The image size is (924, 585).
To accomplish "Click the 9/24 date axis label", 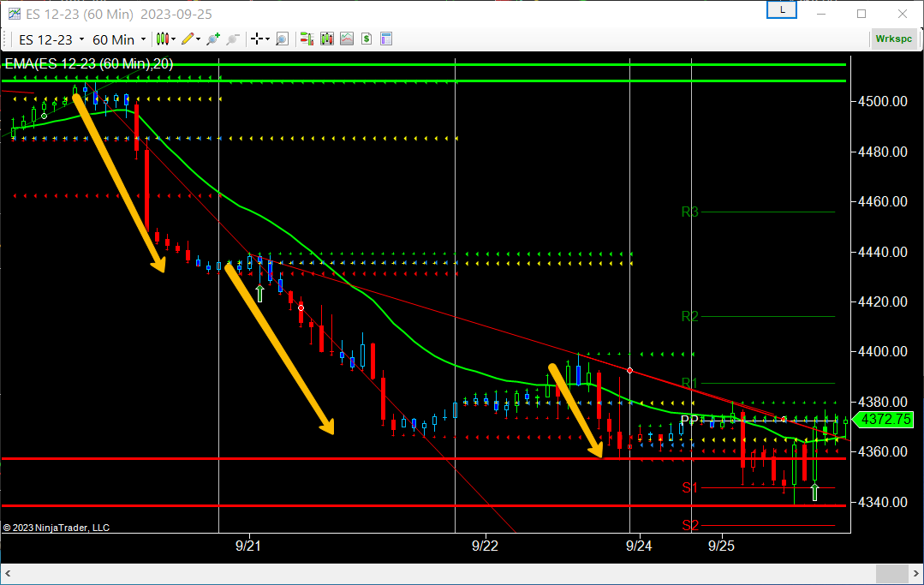I will pyautogui.click(x=639, y=546).
